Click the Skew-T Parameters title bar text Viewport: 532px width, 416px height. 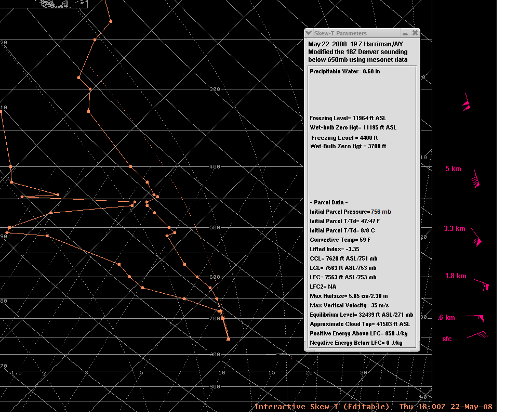340,33
